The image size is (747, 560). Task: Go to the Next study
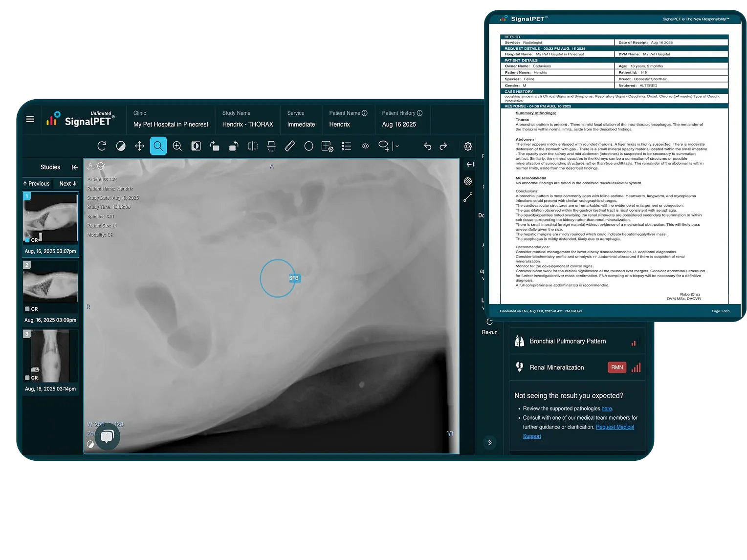pos(67,184)
